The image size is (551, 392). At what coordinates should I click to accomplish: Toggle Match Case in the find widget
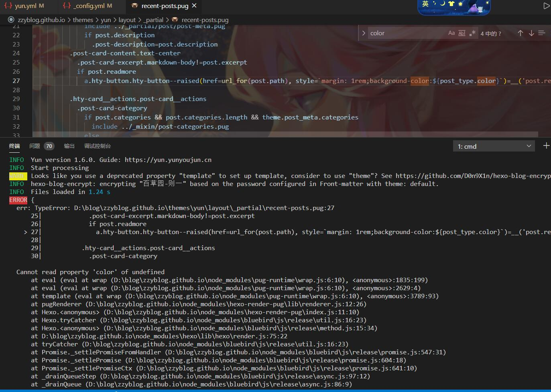coord(451,33)
